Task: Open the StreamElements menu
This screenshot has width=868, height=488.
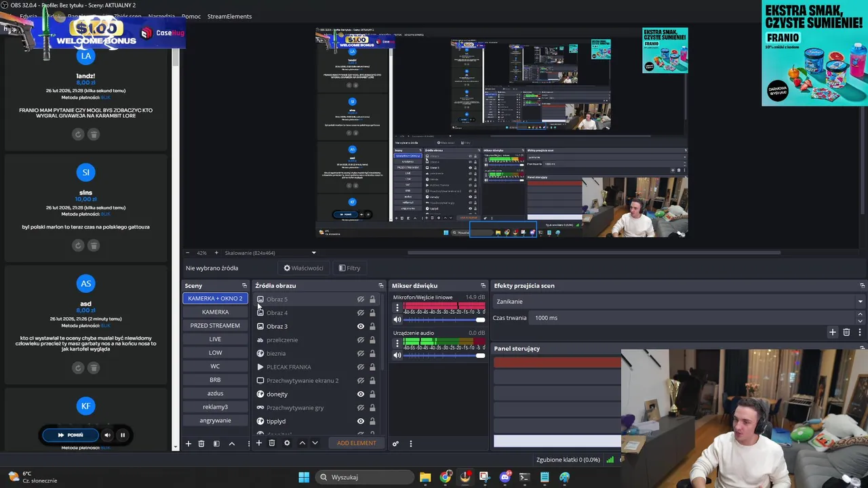Action: (229, 16)
